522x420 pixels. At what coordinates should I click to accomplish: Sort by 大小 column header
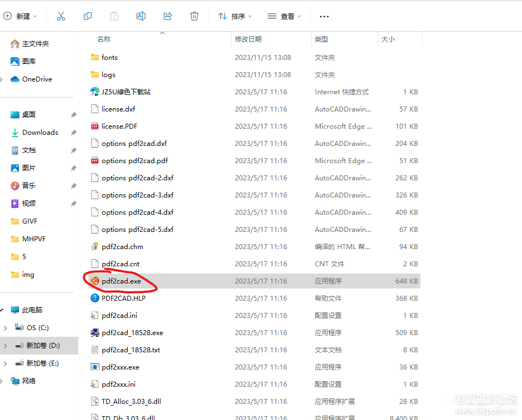click(388, 39)
